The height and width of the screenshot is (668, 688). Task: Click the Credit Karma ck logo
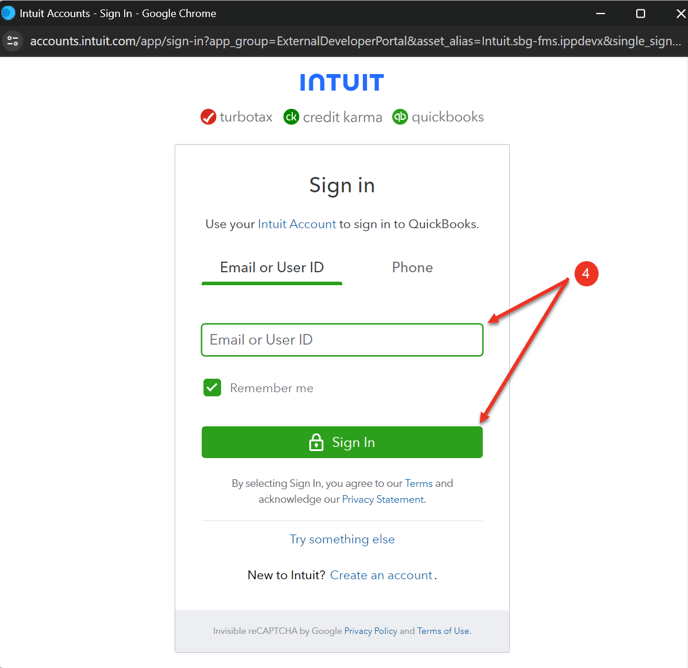(291, 117)
